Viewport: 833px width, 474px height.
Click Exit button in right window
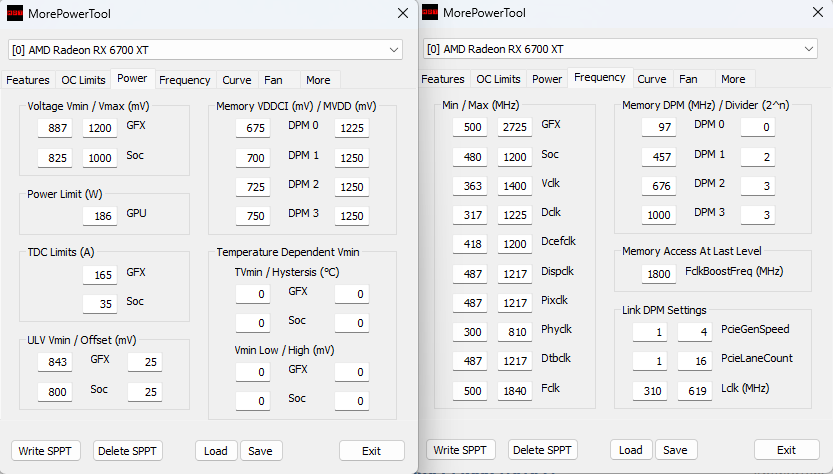point(786,450)
